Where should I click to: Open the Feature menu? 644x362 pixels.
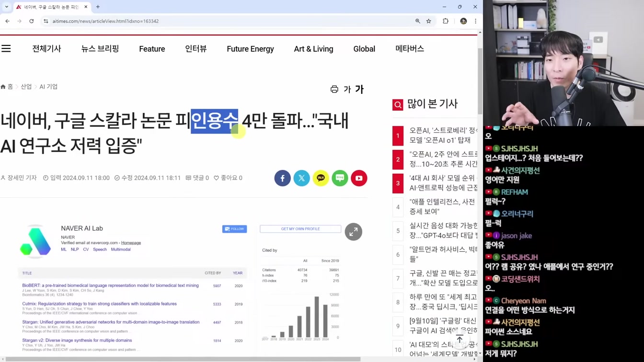[x=152, y=49]
